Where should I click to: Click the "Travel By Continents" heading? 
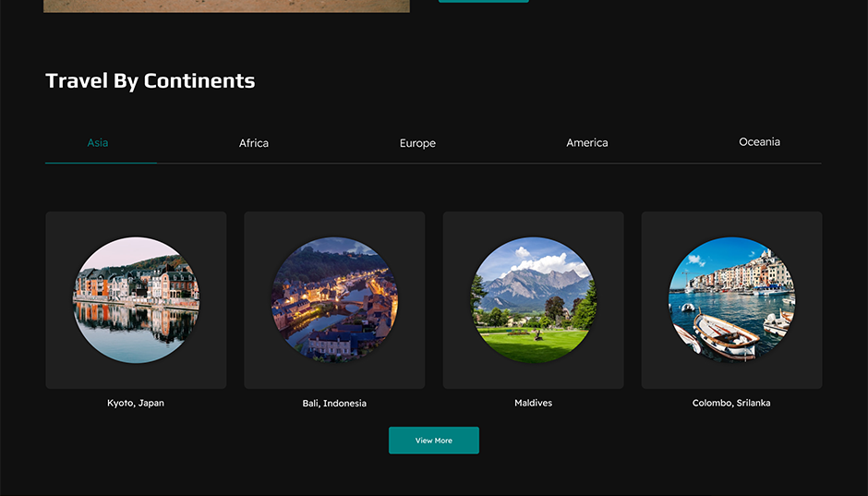click(151, 81)
